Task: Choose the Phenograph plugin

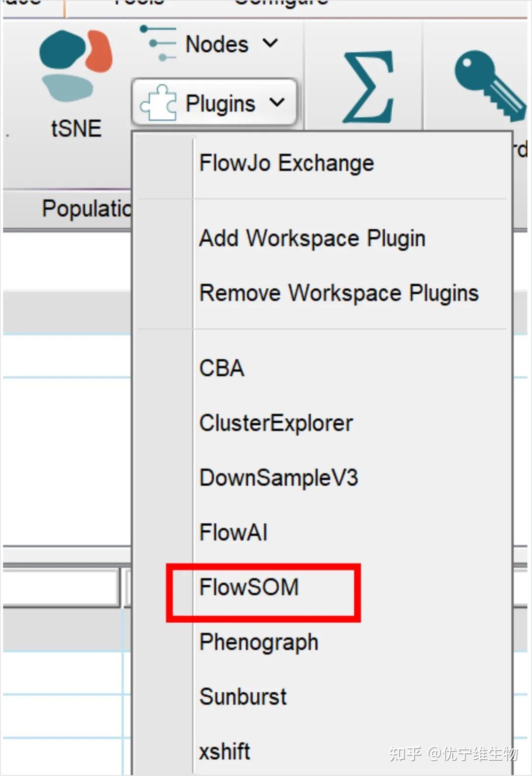Action: tap(259, 642)
